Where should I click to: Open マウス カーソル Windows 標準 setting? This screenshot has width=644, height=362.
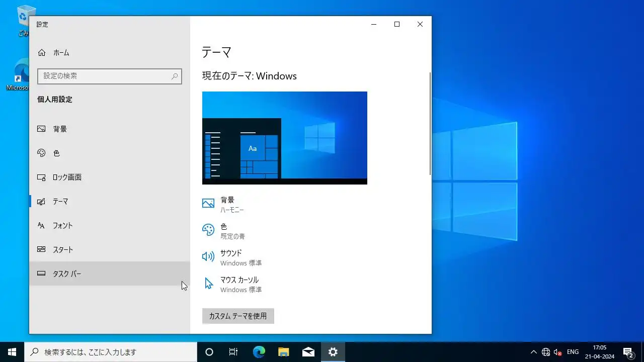(232, 284)
